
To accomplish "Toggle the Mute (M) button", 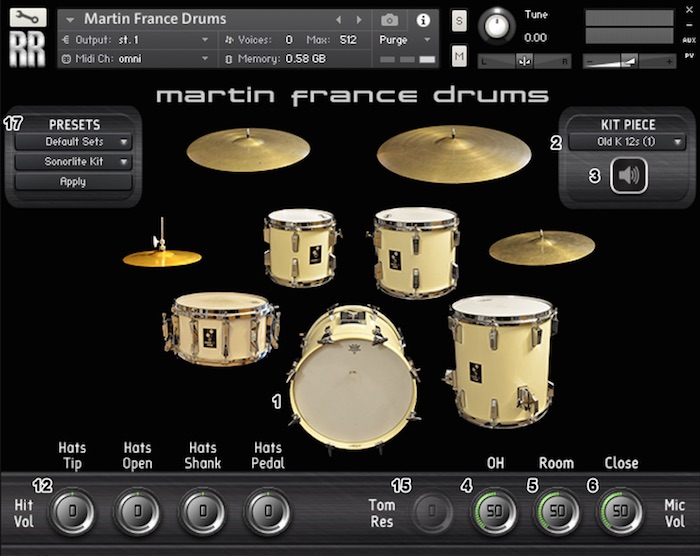I will point(459,57).
